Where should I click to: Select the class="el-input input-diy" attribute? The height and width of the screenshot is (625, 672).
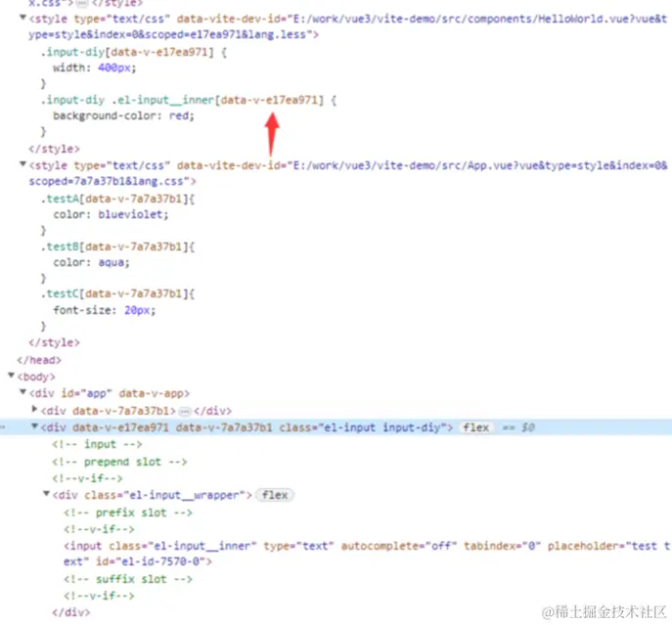pos(363,427)
